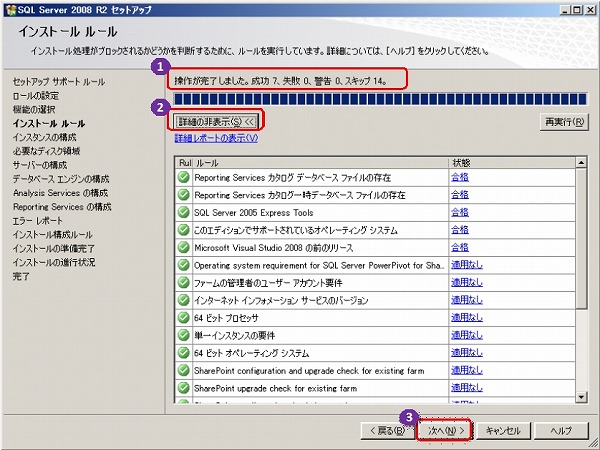600x450 pixels.
Task: Click the 再実行 button
Action: tap(564, 122)
